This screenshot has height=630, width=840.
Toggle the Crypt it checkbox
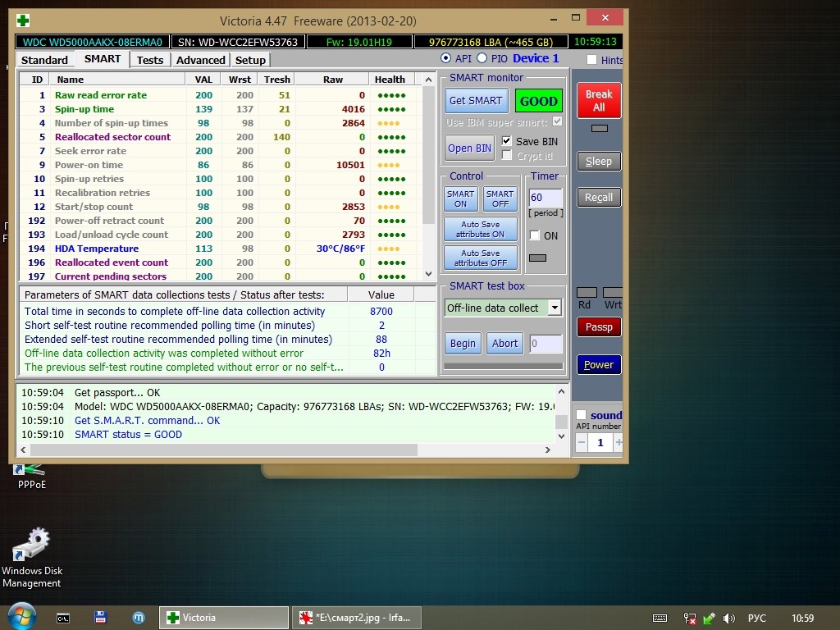[507, 155]
